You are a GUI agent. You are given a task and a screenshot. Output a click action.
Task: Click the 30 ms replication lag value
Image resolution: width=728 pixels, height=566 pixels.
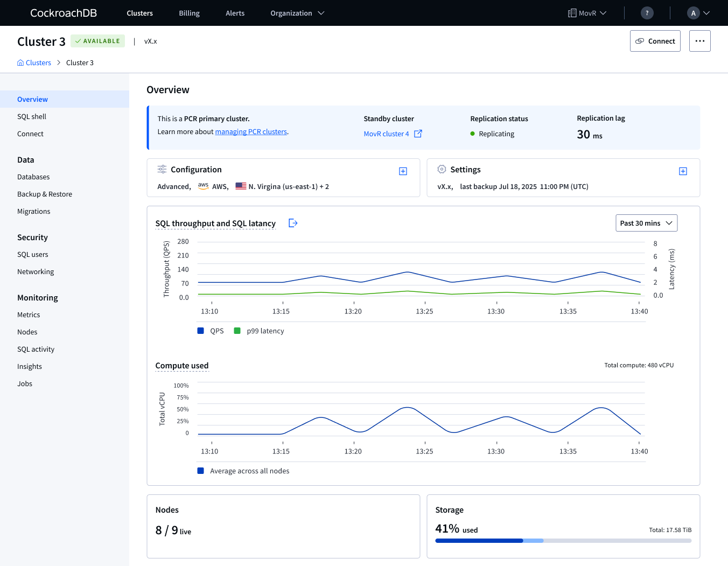590,135
